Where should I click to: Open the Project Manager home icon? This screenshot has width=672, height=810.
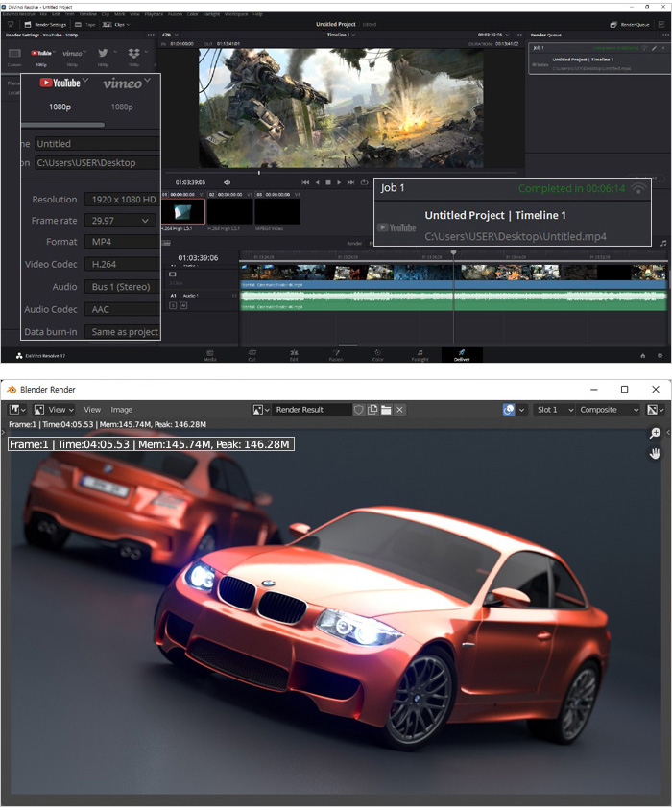(x=642, y=355)
